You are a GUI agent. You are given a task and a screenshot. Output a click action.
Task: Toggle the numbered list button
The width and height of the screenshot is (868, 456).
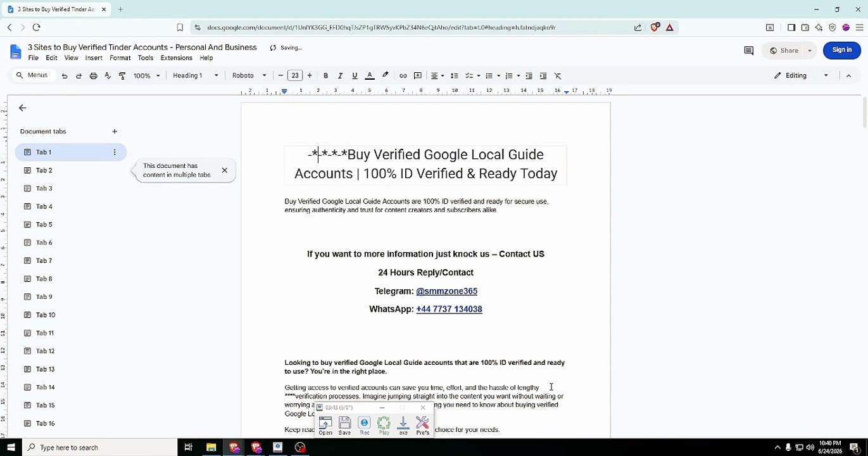509,76
